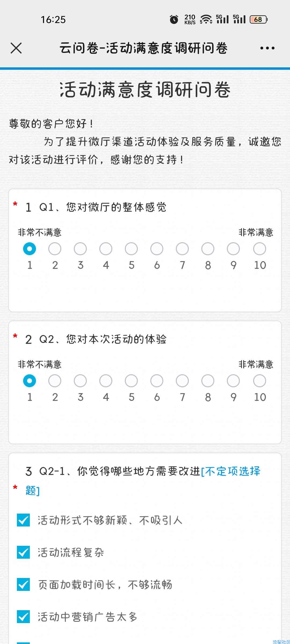290x644 pixels.
Task: Uncheck 活动中营销广告太多 checkbox
Action: (23, 617)
